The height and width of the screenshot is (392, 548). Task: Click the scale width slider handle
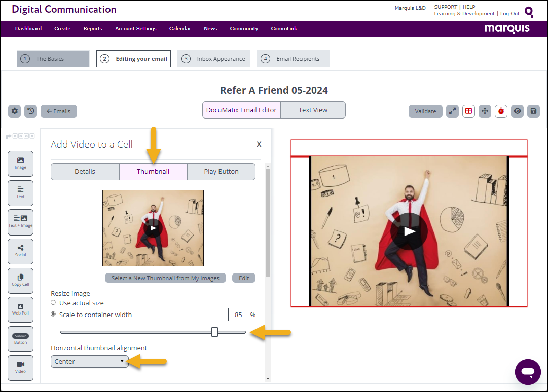214,332
